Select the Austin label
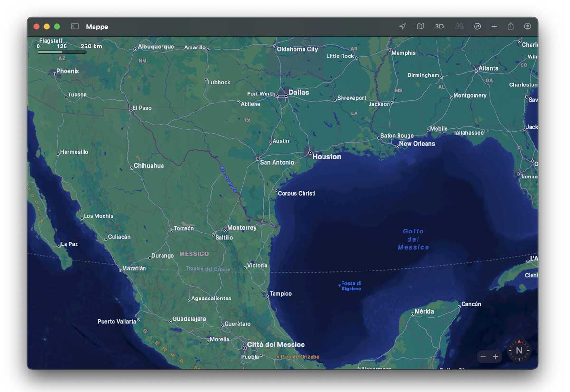This screenshot has width=570, height=392. (x=281, y=141)
